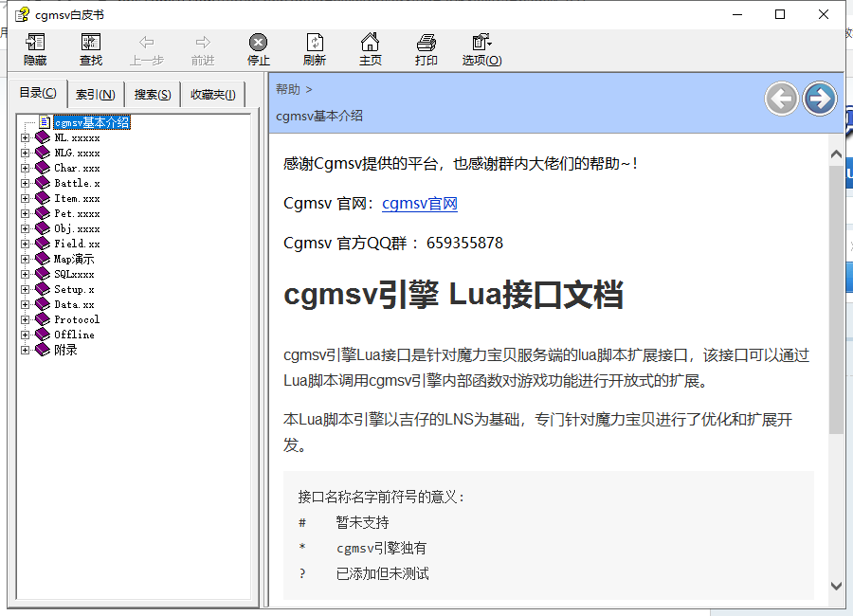Select the Data.xx tree entry
This screenshot has width=853, height=616.
point(74,304)
